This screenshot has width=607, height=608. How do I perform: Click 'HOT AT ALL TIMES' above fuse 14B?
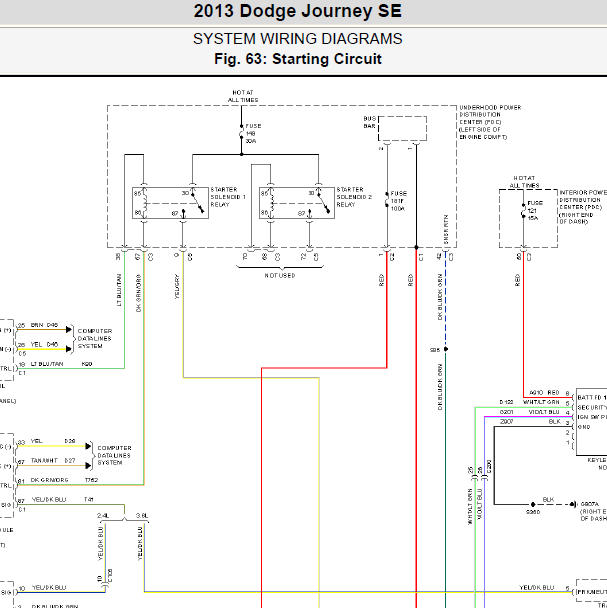(x=243, y=96)
